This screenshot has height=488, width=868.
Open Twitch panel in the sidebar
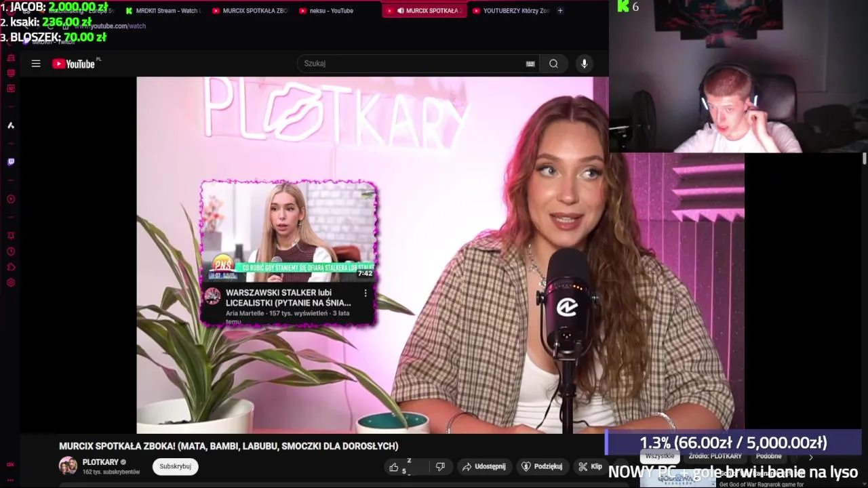[x=11, y=162]
